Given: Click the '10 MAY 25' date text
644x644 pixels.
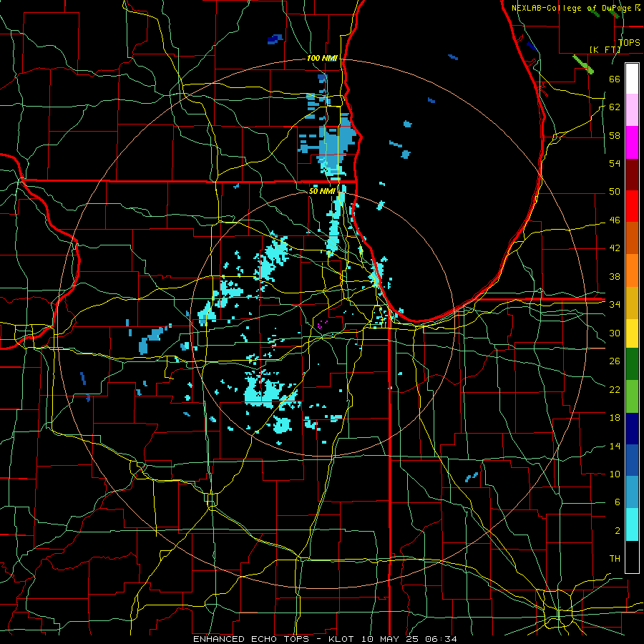Looking at the screenshot, I should pyautogui.click(x=391, y=639).
